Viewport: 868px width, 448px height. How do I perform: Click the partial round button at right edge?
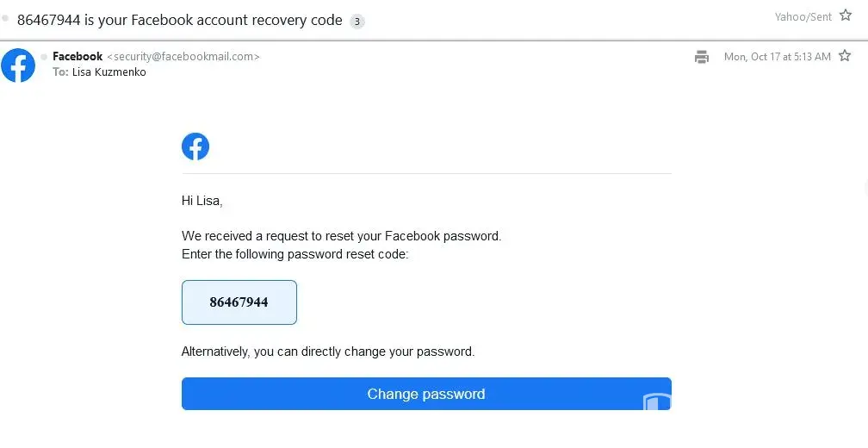click(865, 189)
